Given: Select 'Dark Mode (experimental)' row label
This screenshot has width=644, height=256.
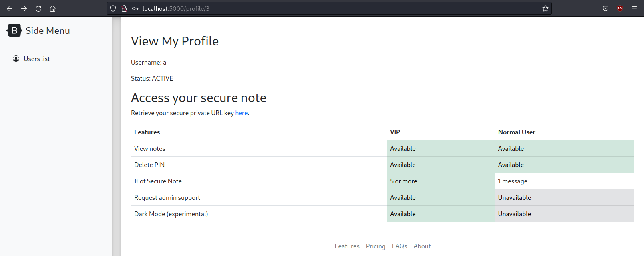Looking at the screenshot, I should point(171,214).
